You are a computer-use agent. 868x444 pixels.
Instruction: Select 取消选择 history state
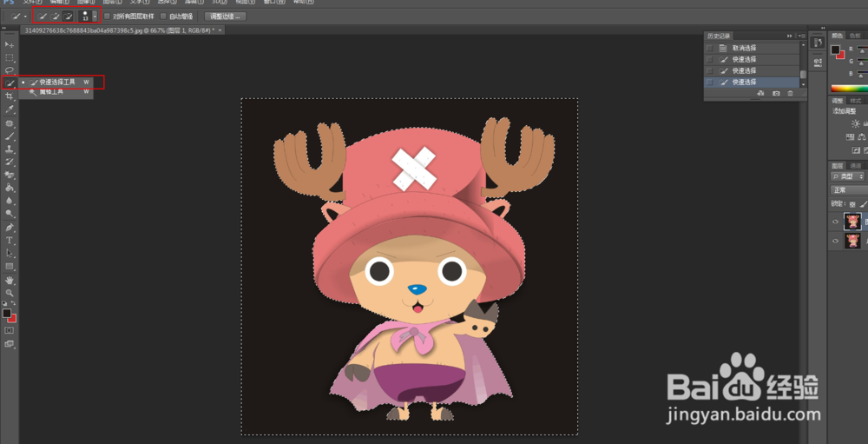click(x=752, y=49)
